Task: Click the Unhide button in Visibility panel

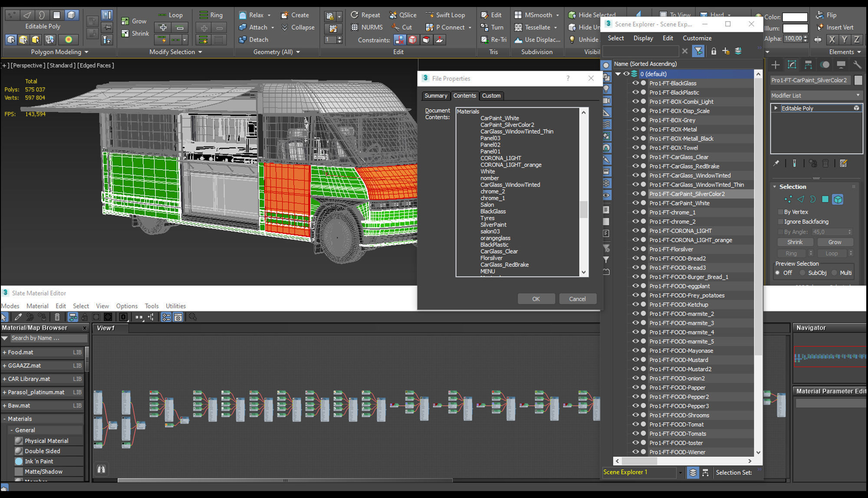Action: pyautogui.click(x=584, y=39)
